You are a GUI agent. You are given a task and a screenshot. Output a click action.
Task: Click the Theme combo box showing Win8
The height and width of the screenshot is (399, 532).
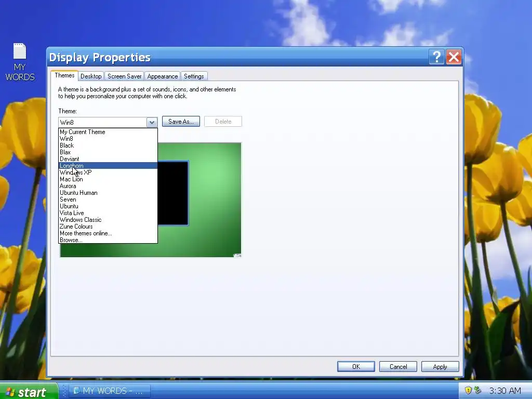coord(108,122)
